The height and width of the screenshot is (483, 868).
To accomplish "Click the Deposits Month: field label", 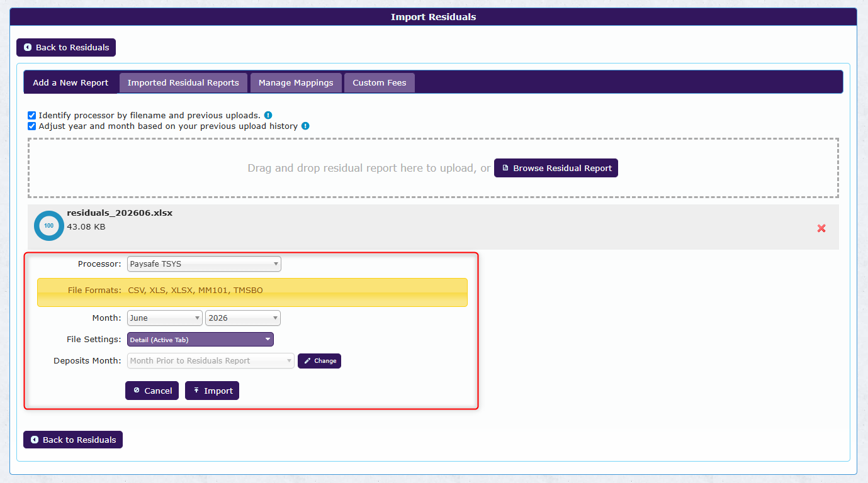I will point(87,361).
